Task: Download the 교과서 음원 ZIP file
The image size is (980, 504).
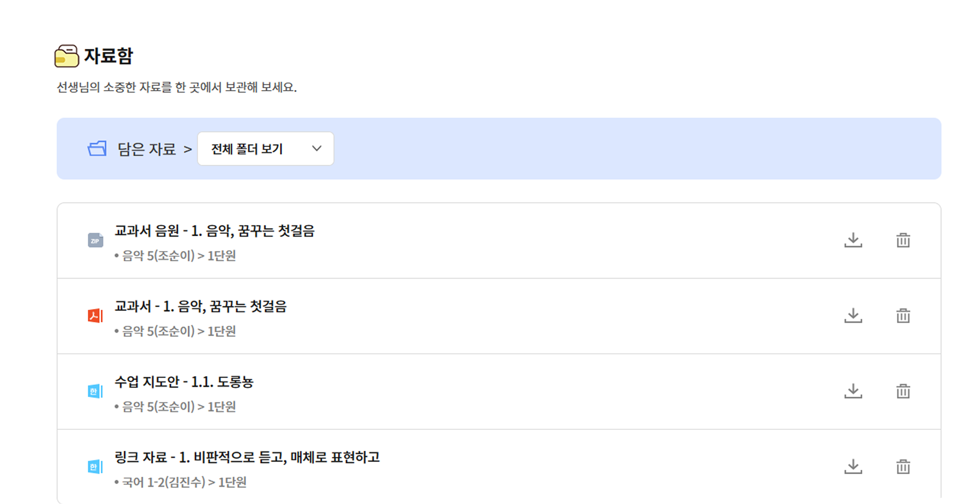Action: [853, 240]
